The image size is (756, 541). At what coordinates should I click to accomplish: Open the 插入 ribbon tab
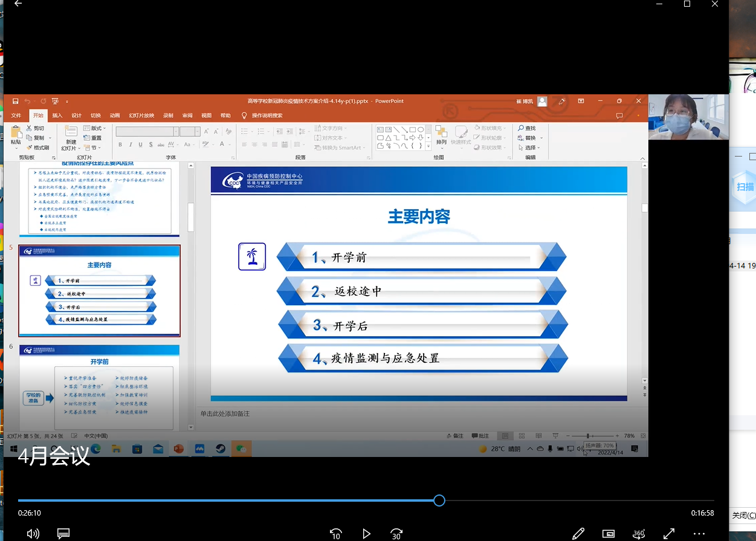coord(57,115)
